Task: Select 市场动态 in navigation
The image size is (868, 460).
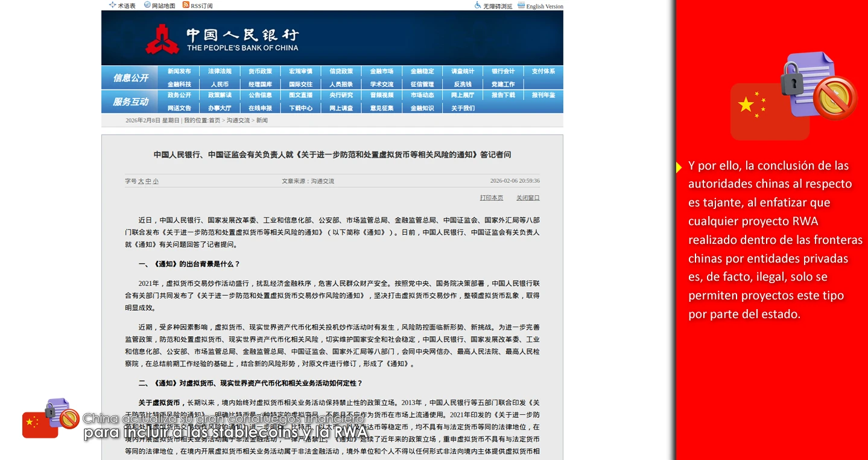Action: coord(422,95)
